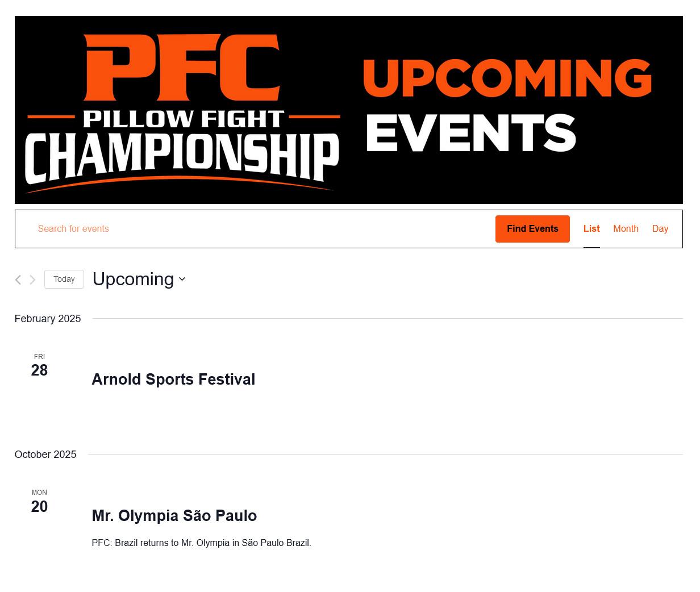Open the Upcoming date picker heading
The image size is (700, 592).
point(139,279)
